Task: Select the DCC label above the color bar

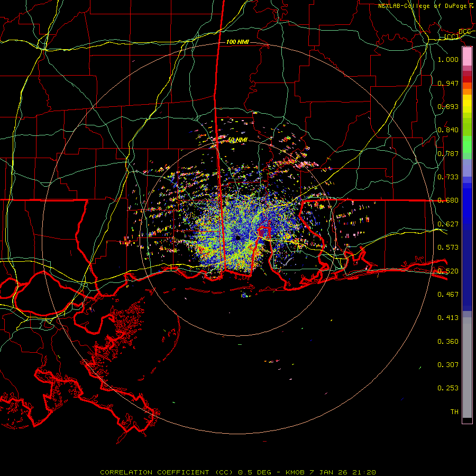Action: click(465, 32)
